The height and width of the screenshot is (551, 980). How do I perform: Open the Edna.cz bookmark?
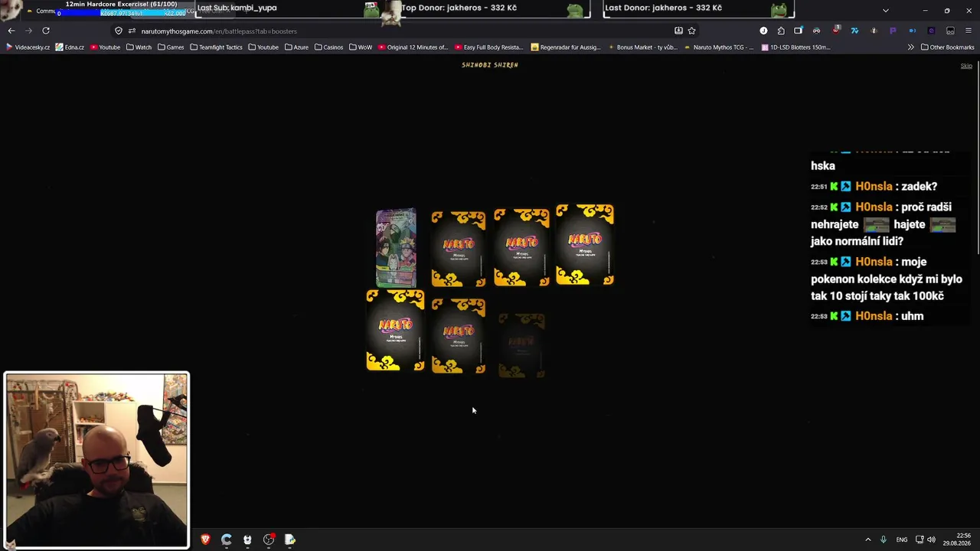(x=70, y=47)
